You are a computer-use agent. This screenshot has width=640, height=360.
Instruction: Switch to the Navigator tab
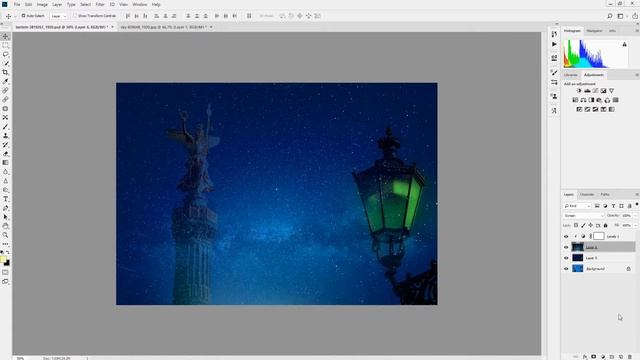point(594,31)
